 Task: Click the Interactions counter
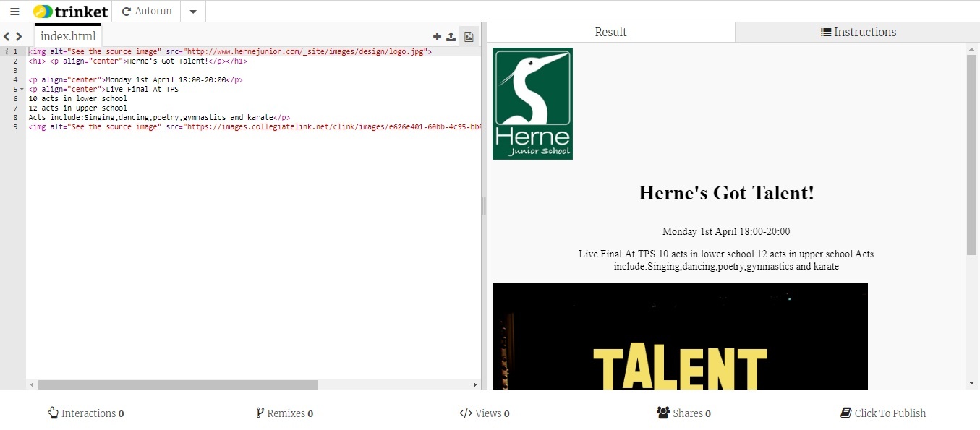(85, 413)
